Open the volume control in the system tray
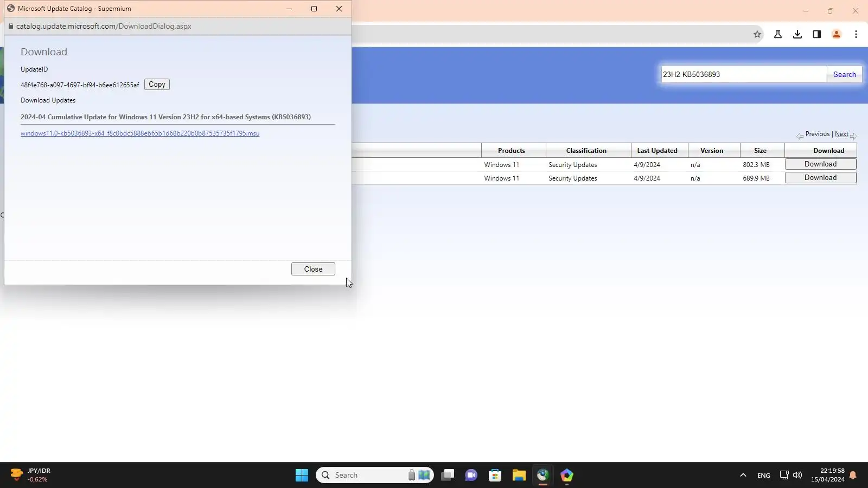Image resolution: width=868 pixels, height=488 pixels. [x=797, y=475]
